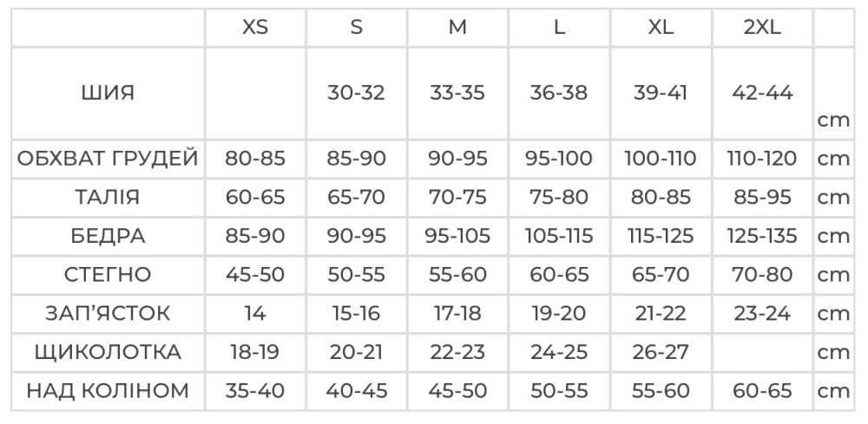Select the СТЕГНО row label
This screenshot has height=424, width=868.
coord(108,275)
